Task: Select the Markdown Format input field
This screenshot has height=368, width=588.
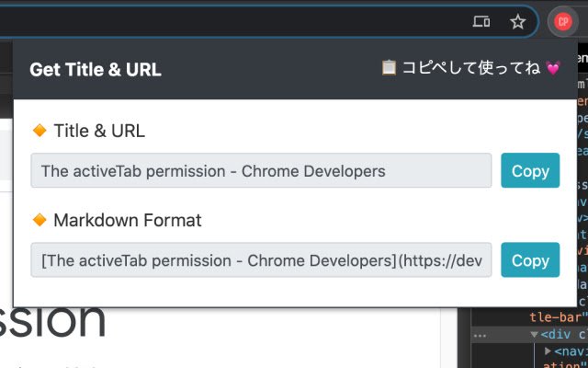Action: click(261, 259)
